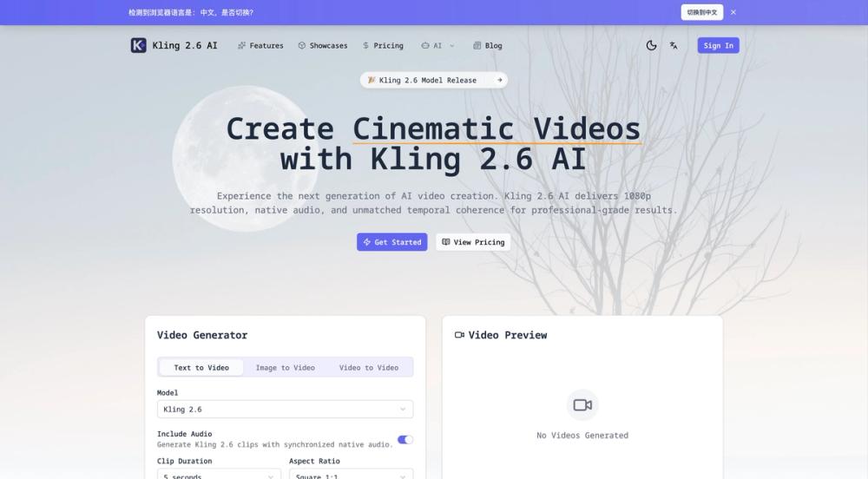Click the 'No Videos Generated' text
Viewport: 868px width, 479px height.
point(582,436)
